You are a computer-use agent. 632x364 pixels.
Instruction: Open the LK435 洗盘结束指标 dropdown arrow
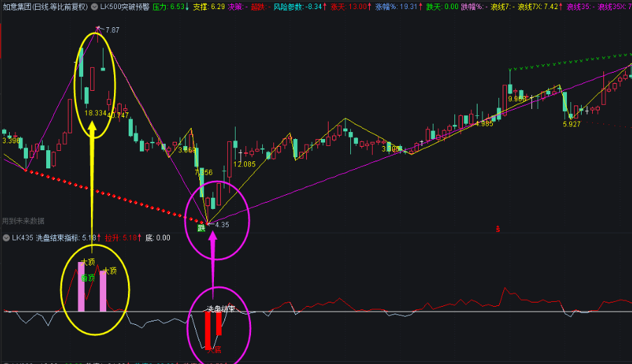tap(6, 238)
